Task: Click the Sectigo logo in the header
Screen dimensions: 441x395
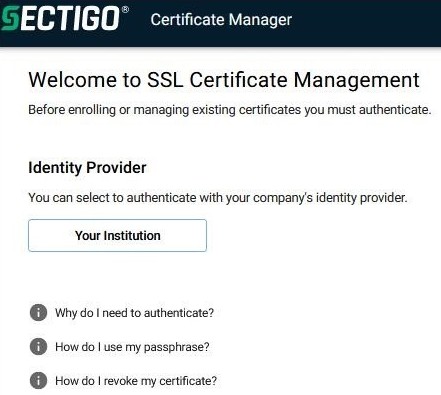Action: coord(64,18)
